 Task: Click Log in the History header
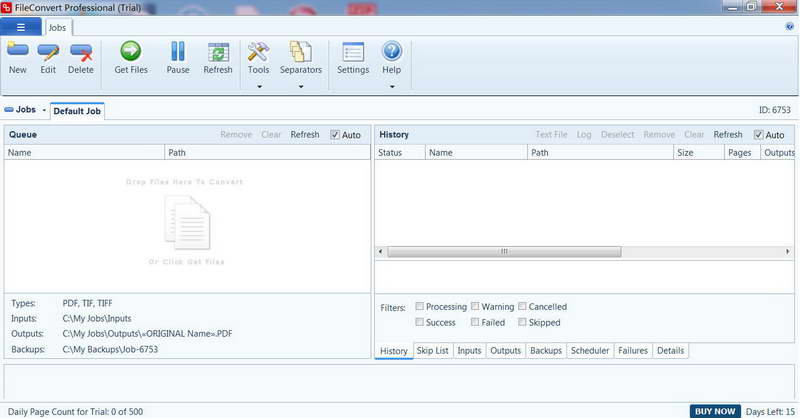tap(584, 135)
